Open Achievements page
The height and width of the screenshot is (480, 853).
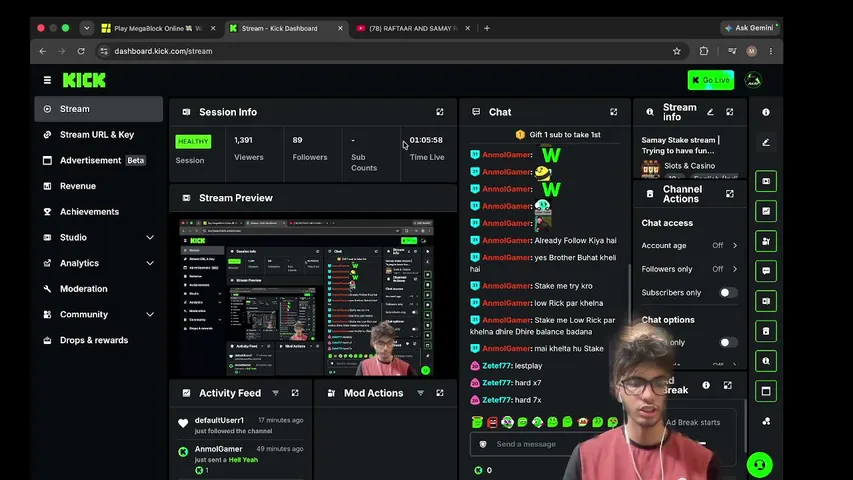tap(98, 212)
